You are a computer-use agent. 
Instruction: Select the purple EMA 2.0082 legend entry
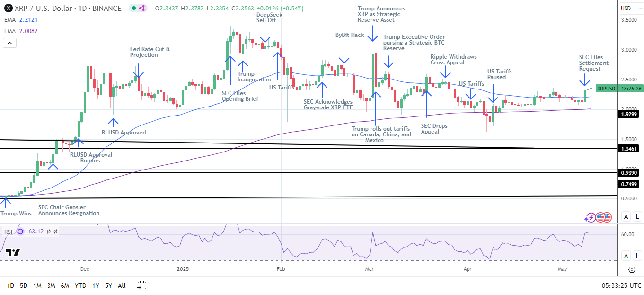[x=21, y=31]
